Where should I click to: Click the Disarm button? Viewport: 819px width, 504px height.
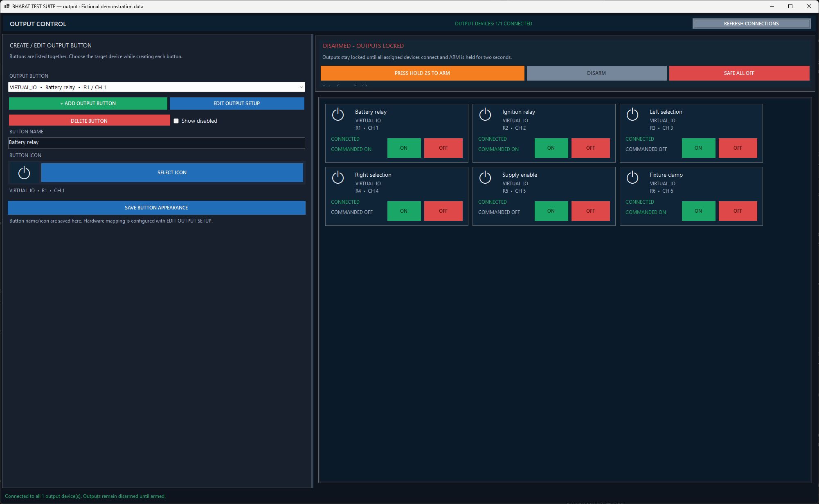point(596,73)
